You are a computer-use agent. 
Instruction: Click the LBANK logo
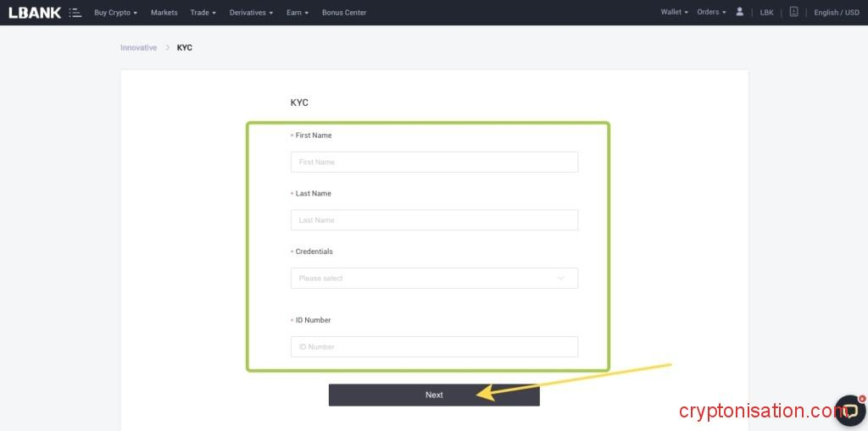(35, 13)
